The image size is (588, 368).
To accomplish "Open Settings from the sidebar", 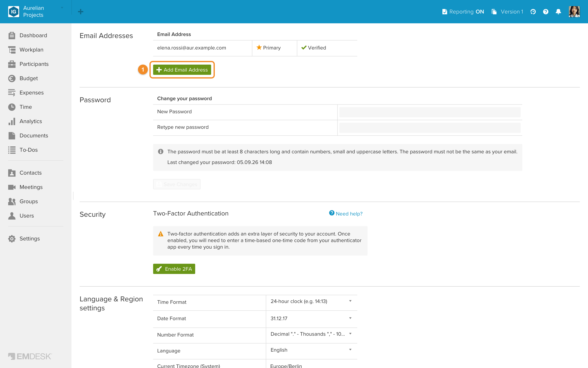I will [24, 239].
